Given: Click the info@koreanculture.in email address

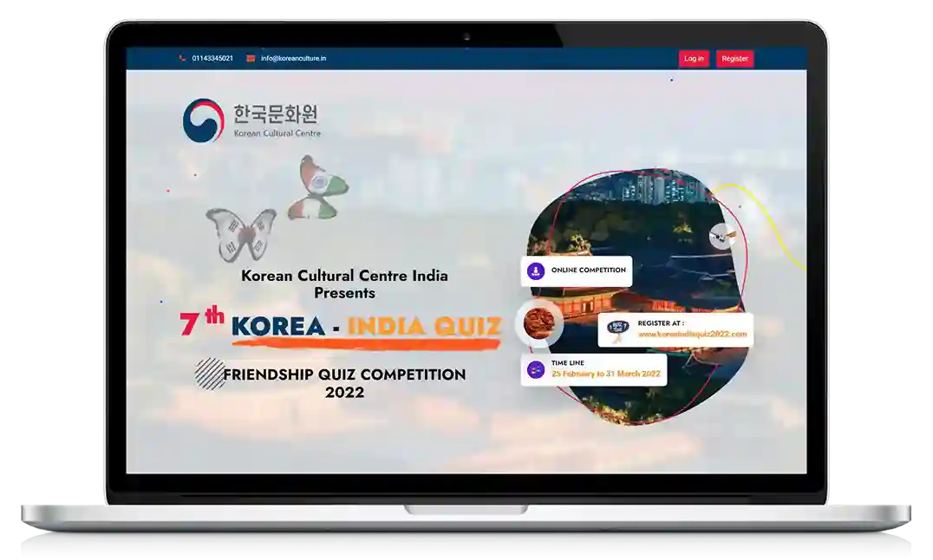Looking at the screenshot, I should point(293,58).
